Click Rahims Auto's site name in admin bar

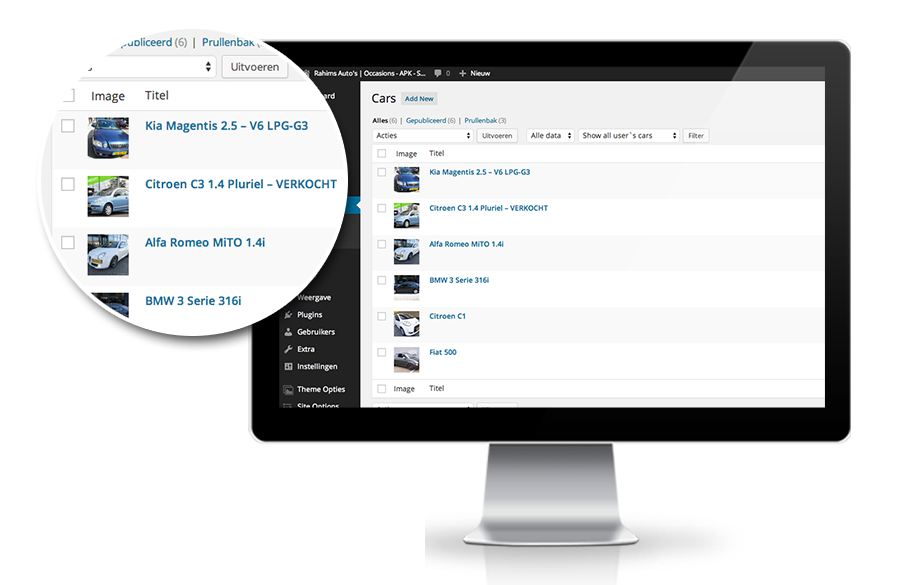click(369, 73)
